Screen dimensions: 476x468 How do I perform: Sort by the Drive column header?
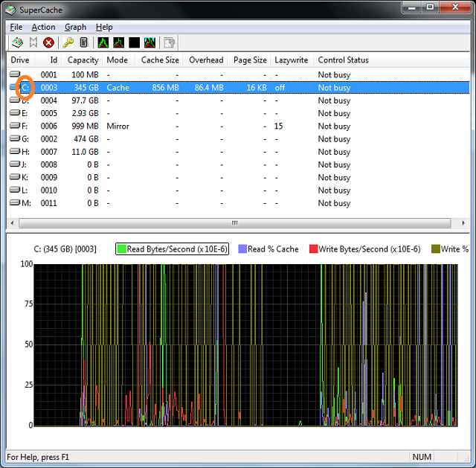pos(21,60)
